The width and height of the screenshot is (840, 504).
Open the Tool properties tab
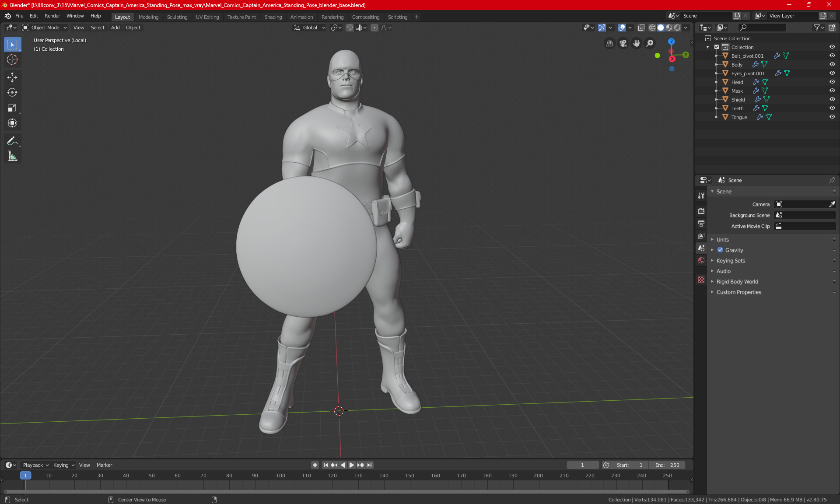point(701,196)
